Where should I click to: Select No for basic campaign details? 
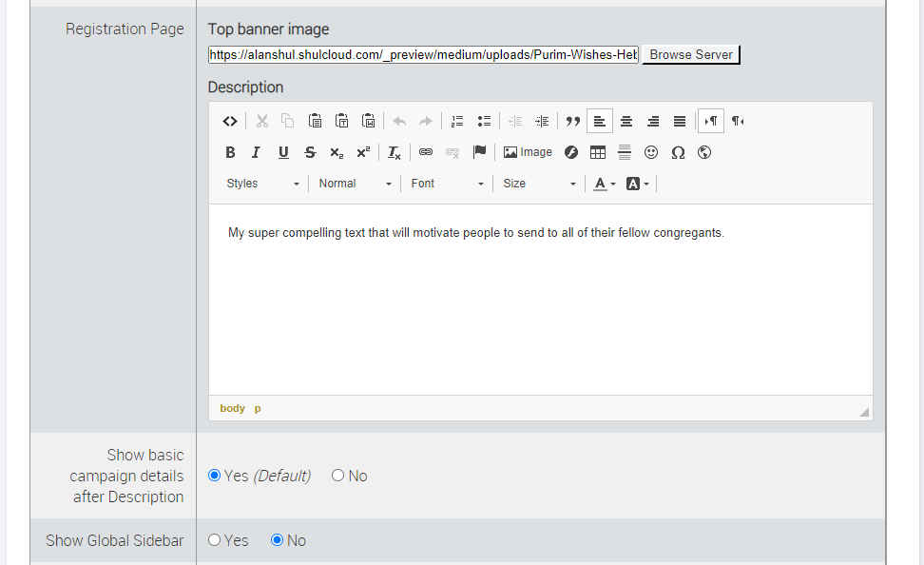pyautogui.click(x=338, y=476)
